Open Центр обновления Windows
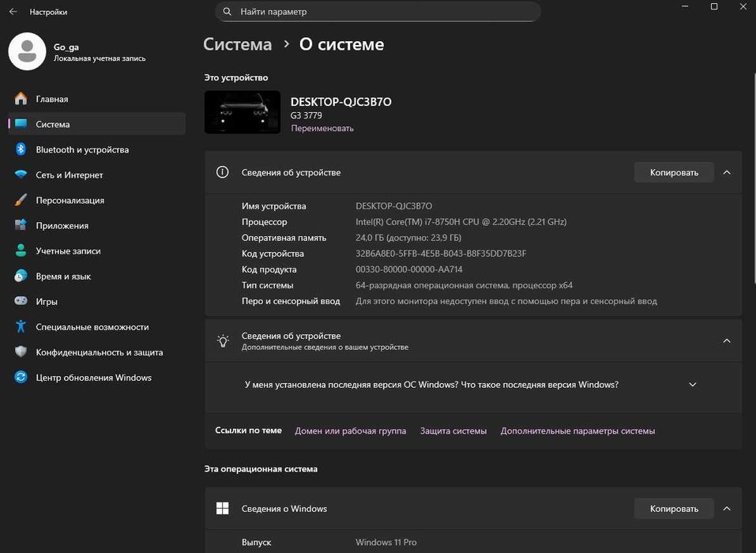 97,377
